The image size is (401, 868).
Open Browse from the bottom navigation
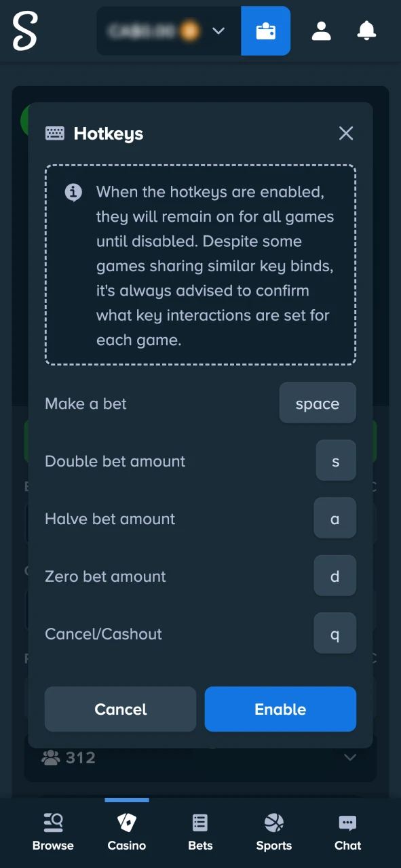coord(53,829)
